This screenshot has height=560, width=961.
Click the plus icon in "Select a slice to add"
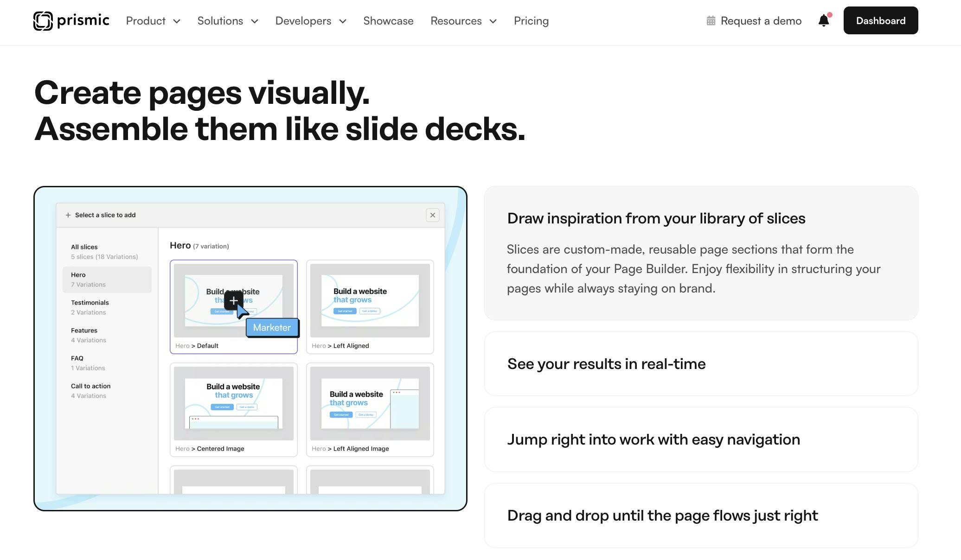click(68, 215)
